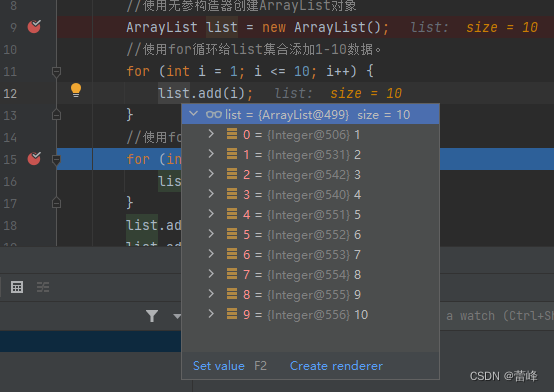This screenshot has height=392, width=554.
Task: Toggle the breakpoint on line 15
Action: [x=34, y=159]
